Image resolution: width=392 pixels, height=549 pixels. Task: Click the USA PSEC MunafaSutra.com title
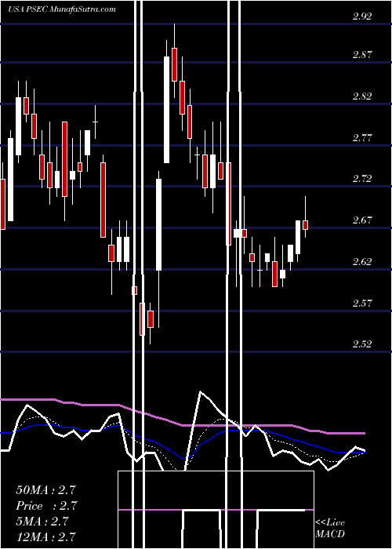[x=62, y=9]
